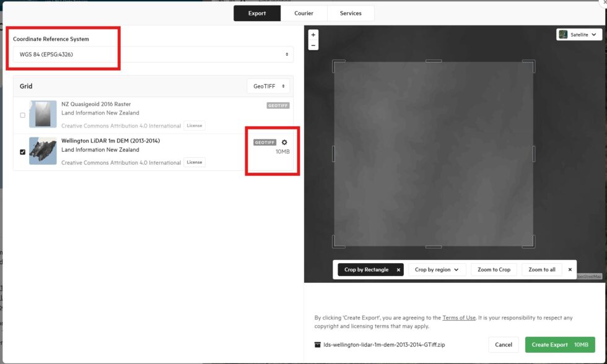Open settings gear for Wellington LiDAR DEM
607x364 pixels.
[x=284, y=142]
